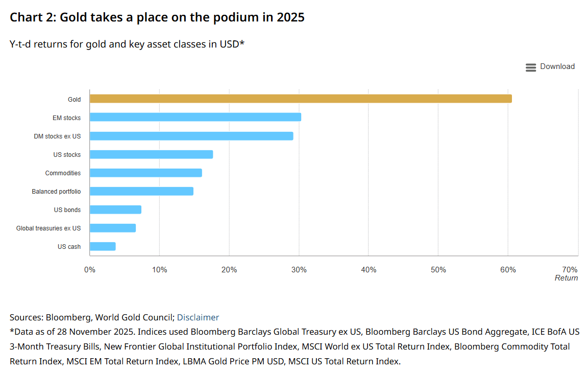This screenshot has width=588, height=372.
Task: Click the Commodities bar
Action: [146, 173]
